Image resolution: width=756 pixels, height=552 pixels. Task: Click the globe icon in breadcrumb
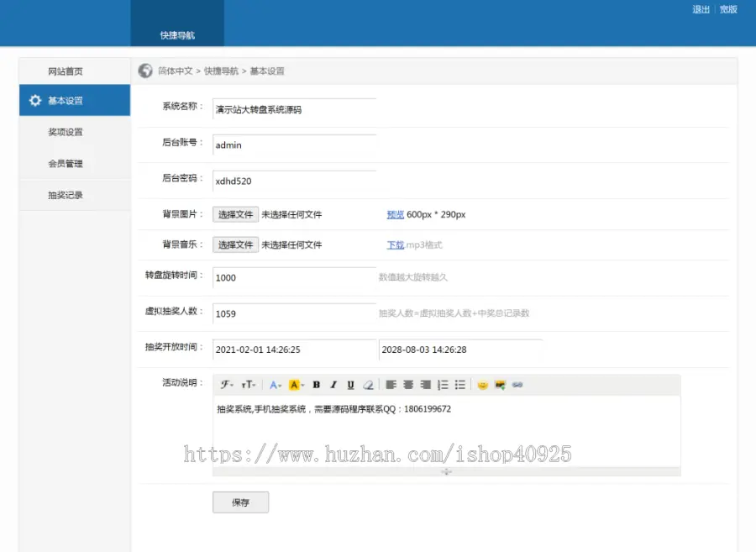point(145,71)
